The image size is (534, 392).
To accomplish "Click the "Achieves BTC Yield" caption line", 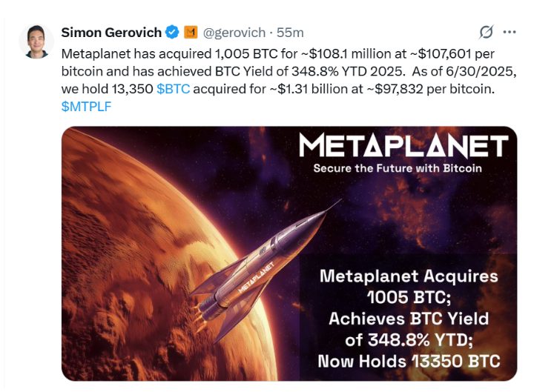I will tap(409, 319).
